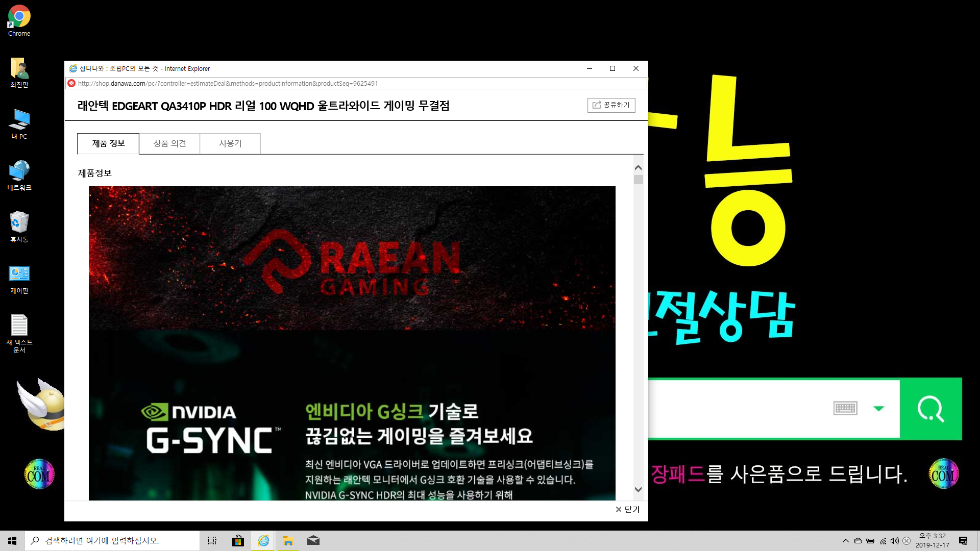The image size is (980, 551).
Task: Click the red blocked-site icon in address bar
Action: tap(72, 83)
